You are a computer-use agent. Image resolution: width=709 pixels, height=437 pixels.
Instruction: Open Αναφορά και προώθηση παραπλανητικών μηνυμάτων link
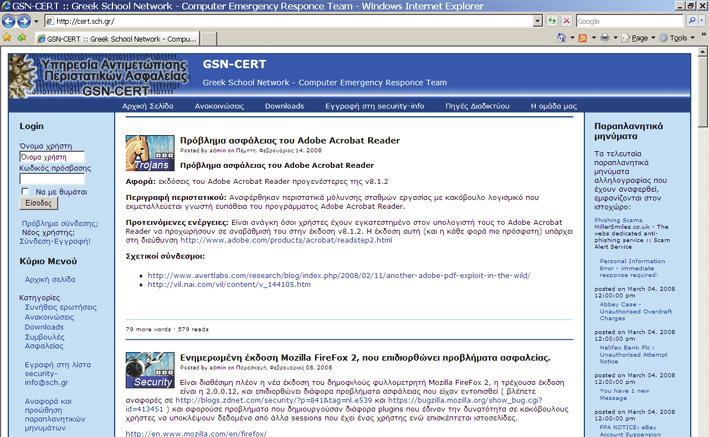(x=55, y=414)
